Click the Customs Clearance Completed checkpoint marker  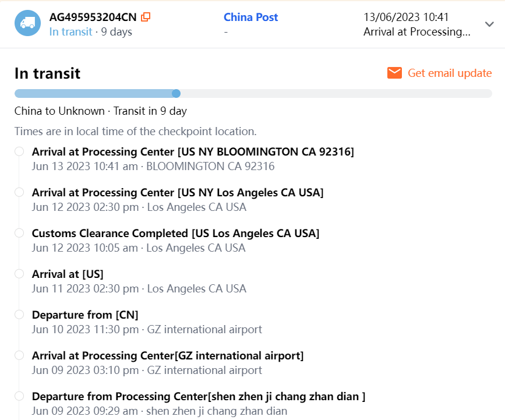[x=19, y=233]
